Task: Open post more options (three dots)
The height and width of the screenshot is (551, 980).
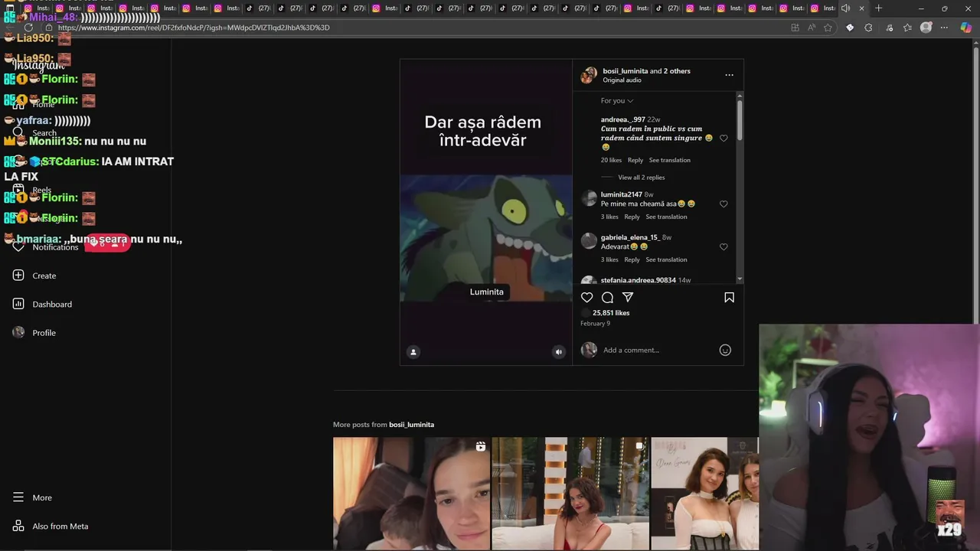Action: tap(729, 75)
